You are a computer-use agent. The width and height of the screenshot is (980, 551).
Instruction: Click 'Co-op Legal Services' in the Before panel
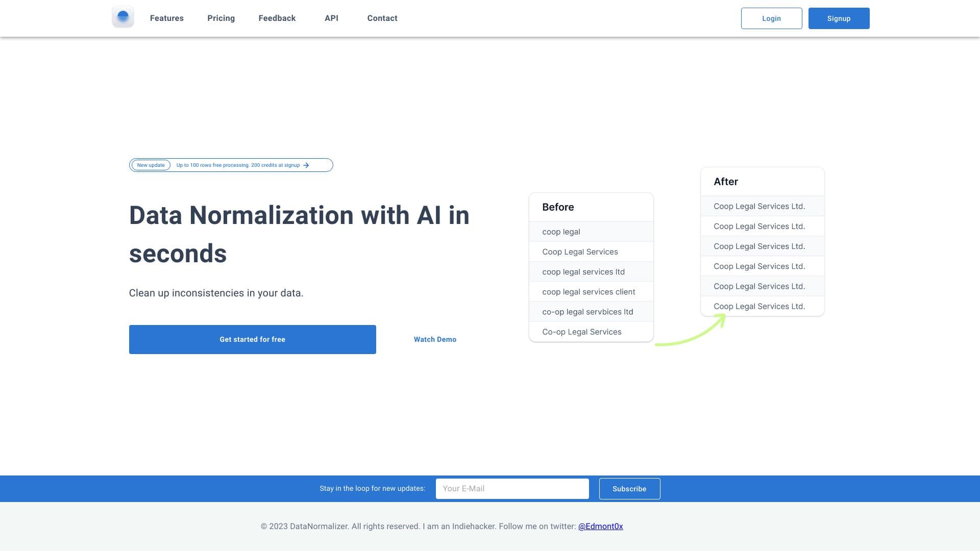[x=591, y=332]
